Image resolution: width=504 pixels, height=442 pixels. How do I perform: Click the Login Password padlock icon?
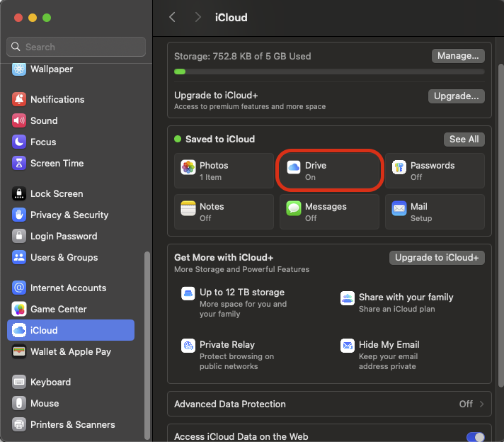click(x=19, y=236)
